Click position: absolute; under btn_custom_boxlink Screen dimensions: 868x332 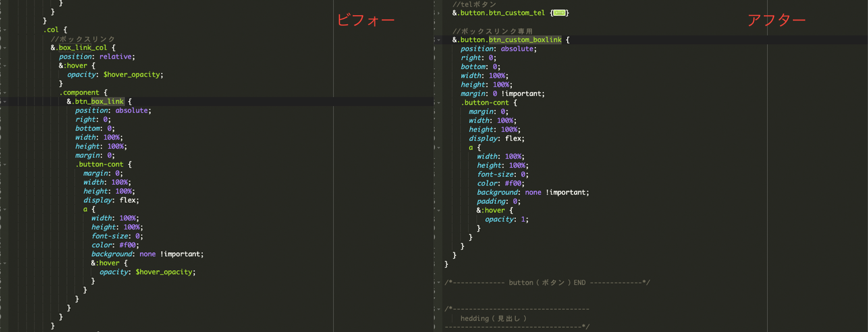[x=499, y=49]
